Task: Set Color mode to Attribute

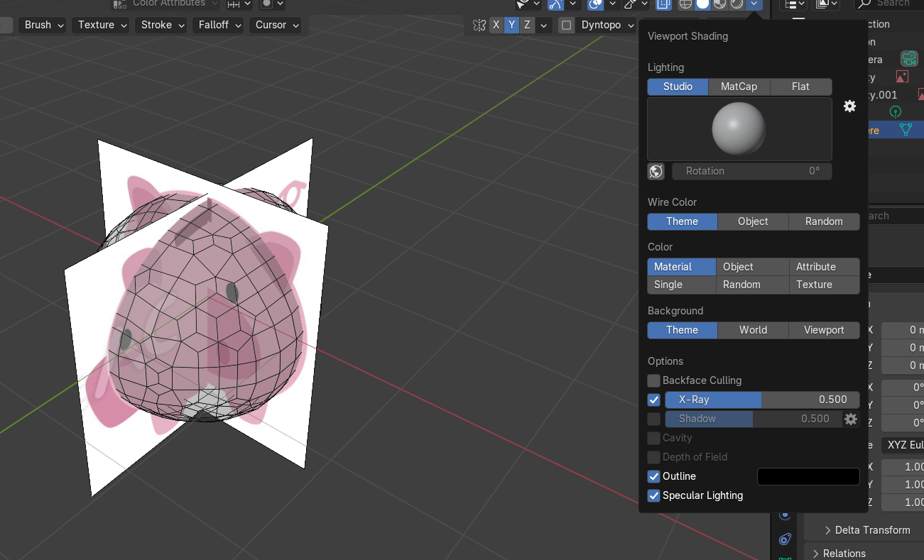Action: point(825,267)
